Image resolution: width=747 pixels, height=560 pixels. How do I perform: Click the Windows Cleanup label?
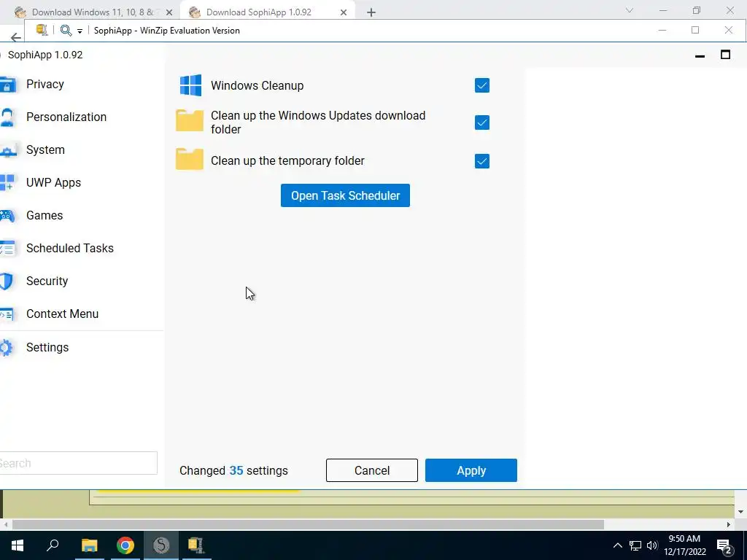258,86
